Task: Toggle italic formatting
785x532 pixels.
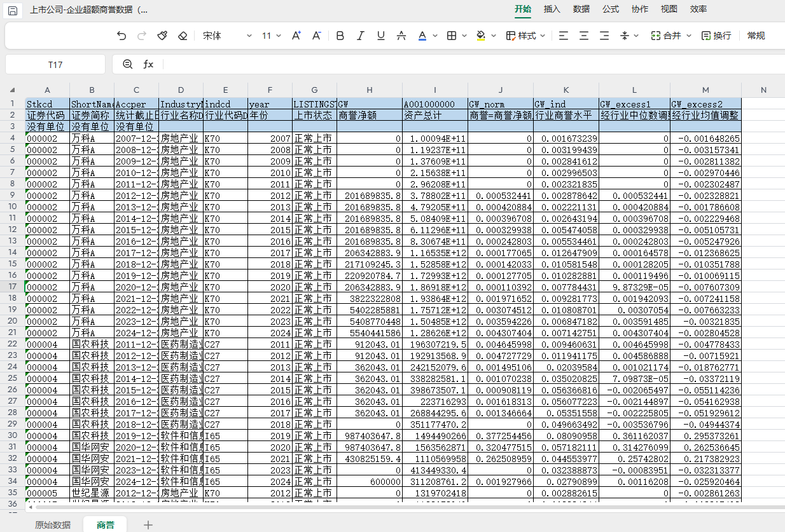Action: tap(361, 36)
